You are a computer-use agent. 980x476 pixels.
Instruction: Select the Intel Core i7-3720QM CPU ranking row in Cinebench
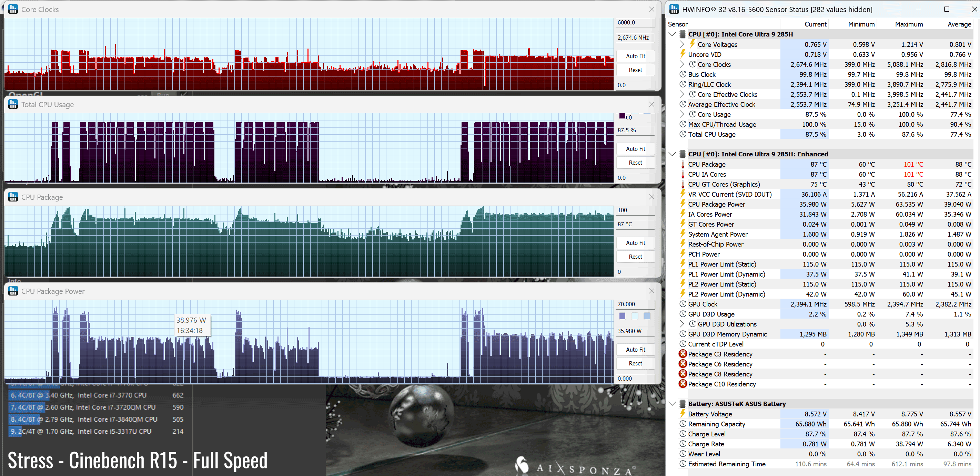[x=97, y=407]
